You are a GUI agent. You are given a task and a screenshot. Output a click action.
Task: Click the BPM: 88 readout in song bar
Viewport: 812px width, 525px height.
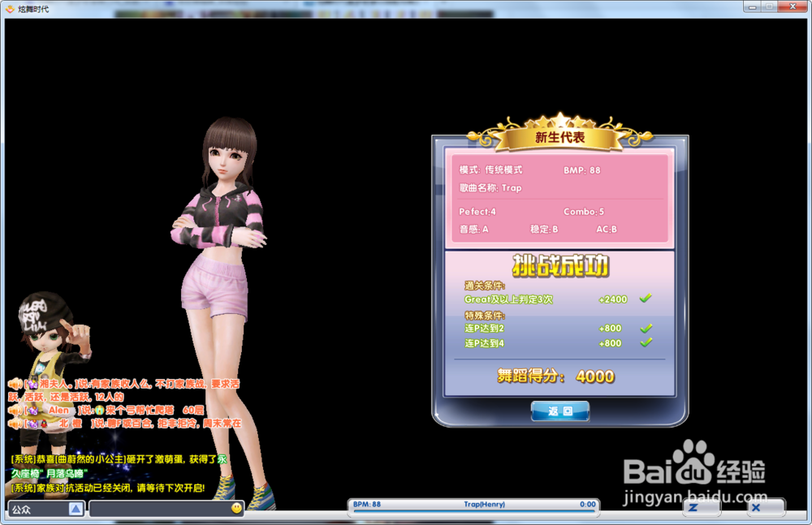(367, 504)
